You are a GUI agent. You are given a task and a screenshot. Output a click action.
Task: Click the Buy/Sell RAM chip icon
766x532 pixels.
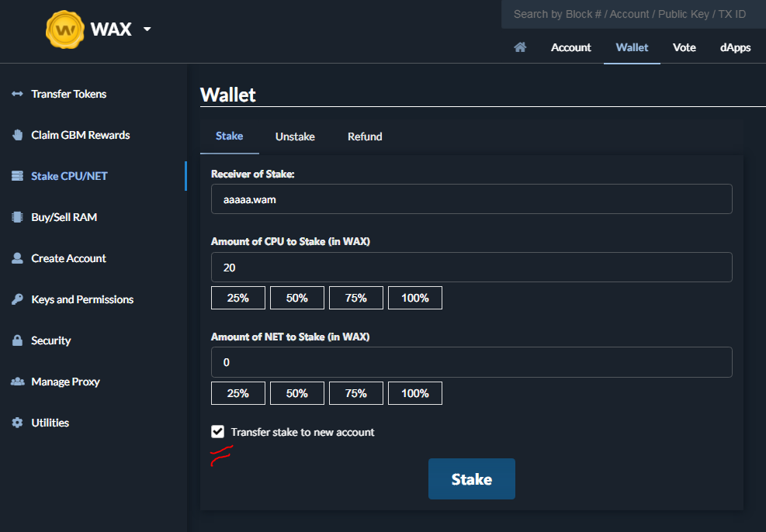pos(18,217)
